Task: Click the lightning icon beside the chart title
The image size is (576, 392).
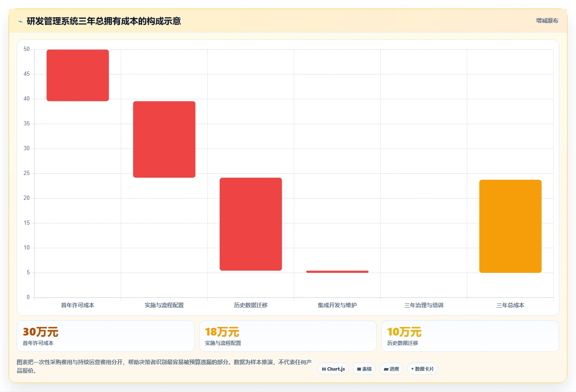Action: click(20, 21)
